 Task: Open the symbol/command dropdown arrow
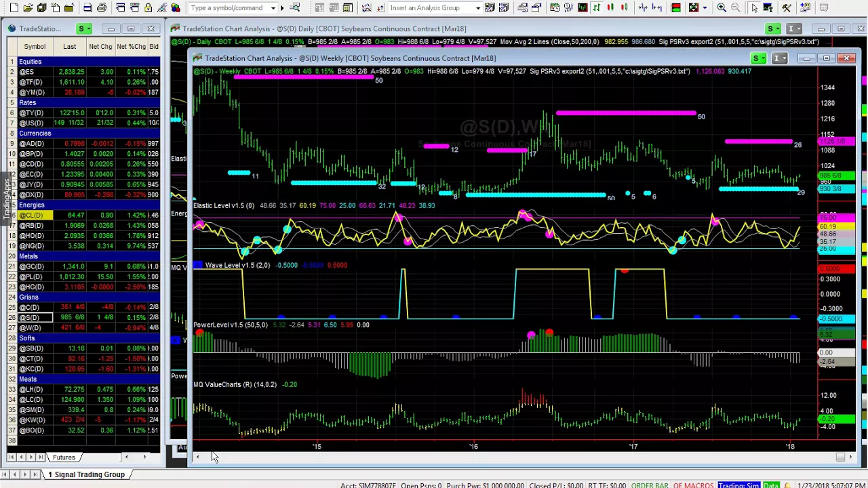(x=273, y=8)
